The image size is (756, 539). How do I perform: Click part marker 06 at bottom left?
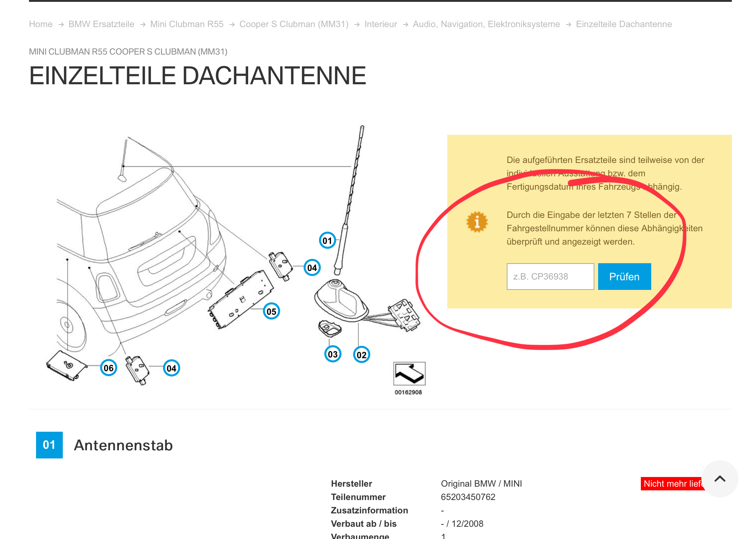pyautogui.click(x=108, y=368)
